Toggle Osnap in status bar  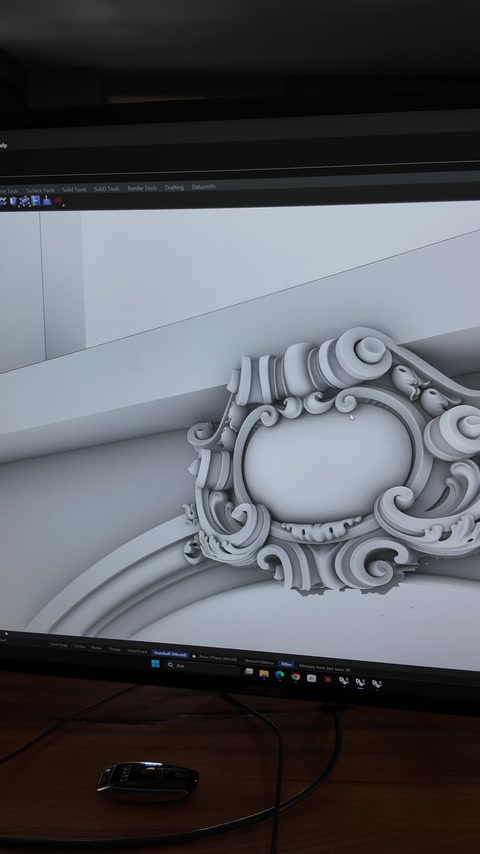114,649
